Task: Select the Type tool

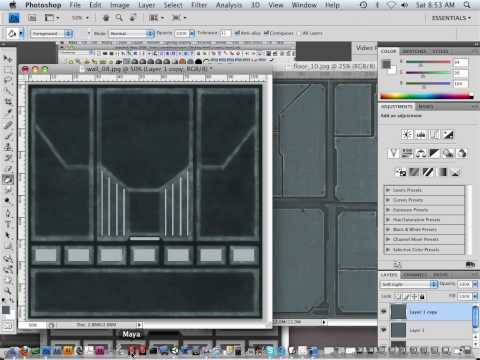Action: tap(7, 224)
